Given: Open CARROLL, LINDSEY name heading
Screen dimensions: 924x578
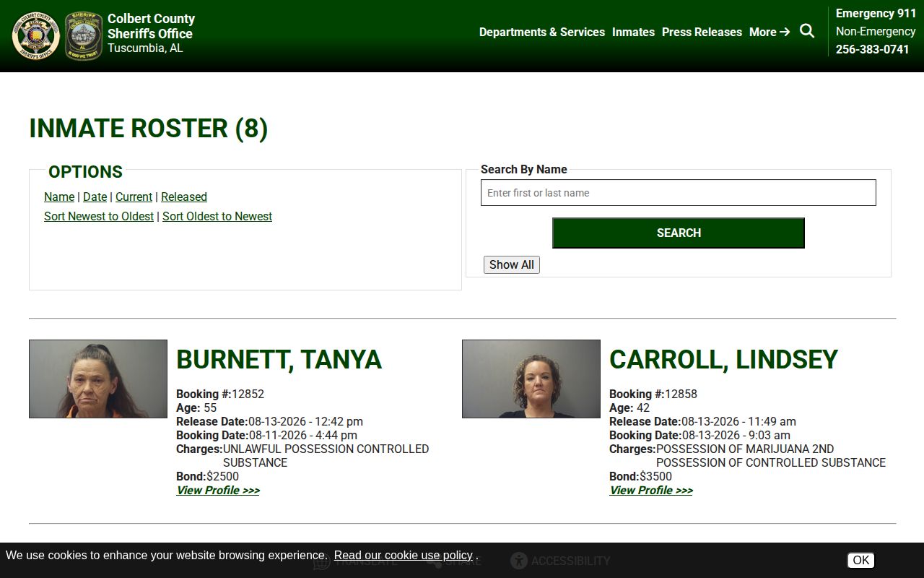Looking at the screenshot, I should tap(723, 360).
